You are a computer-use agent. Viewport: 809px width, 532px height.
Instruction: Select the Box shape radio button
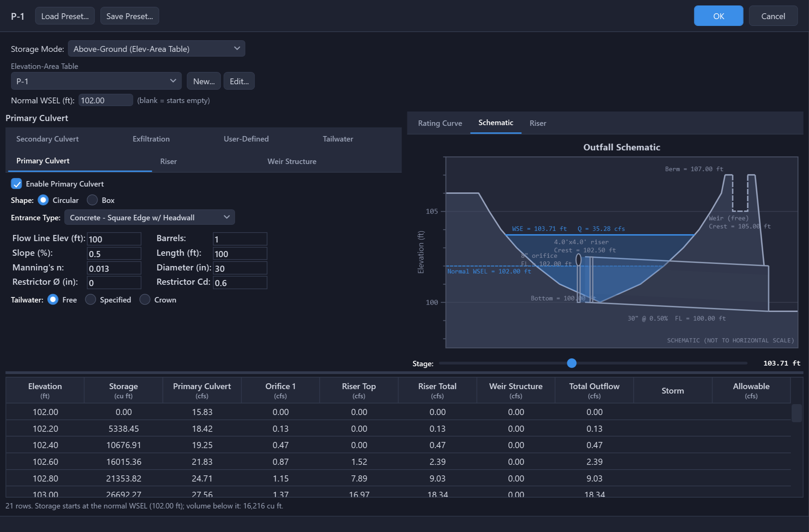point(92,200)
